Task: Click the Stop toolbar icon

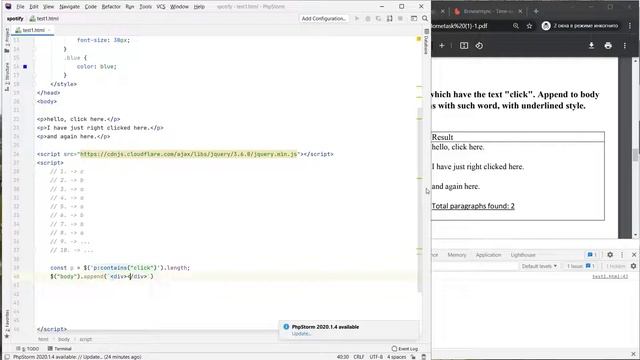Action: pyautogui.click(x=400, y=18)
